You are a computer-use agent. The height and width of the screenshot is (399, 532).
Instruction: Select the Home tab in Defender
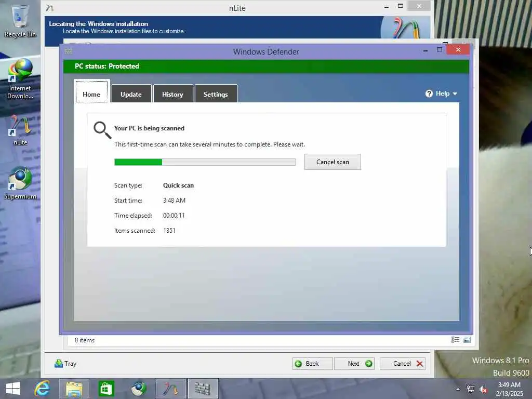[91, 91]
